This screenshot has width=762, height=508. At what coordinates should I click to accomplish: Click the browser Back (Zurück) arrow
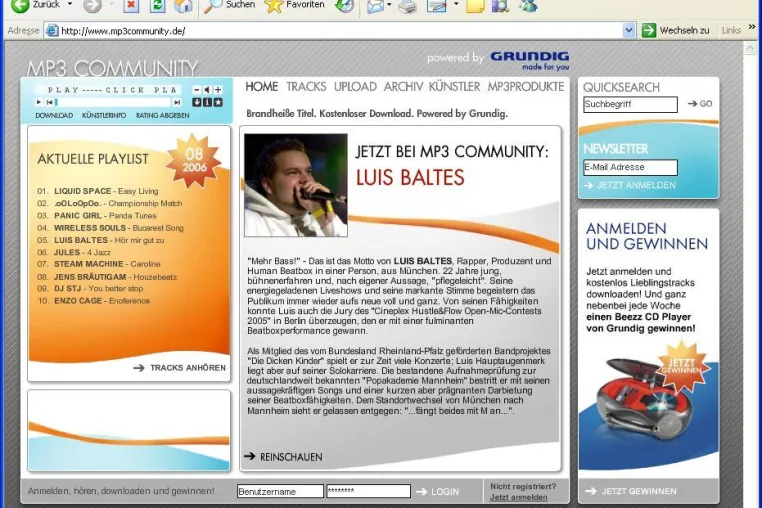click(19, 5)
